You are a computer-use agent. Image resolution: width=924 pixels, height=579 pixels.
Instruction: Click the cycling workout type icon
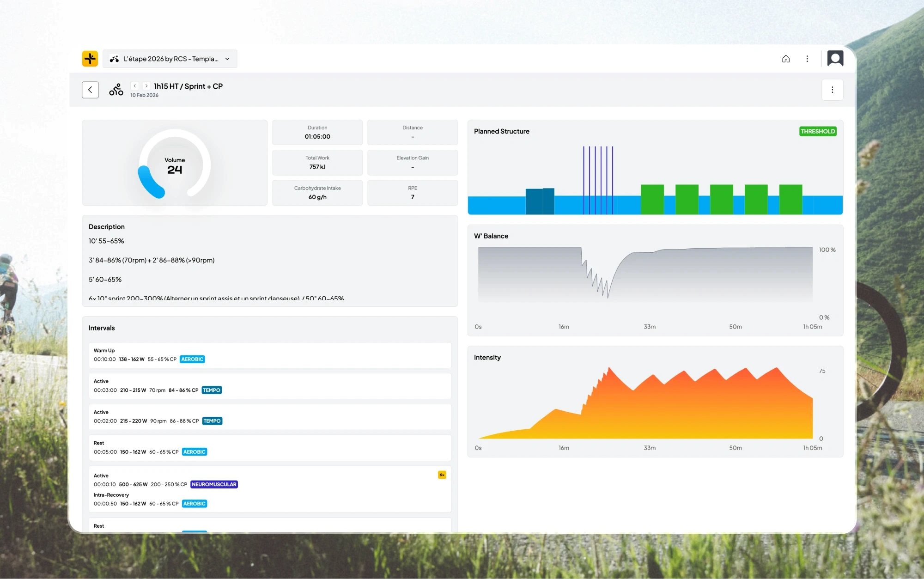[116, 90]
